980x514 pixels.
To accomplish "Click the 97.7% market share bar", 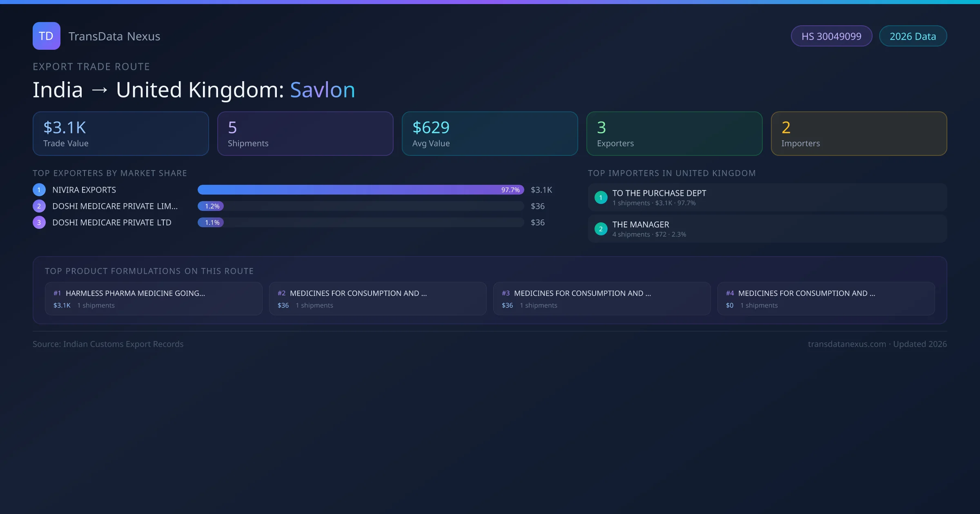I will pos(360,190).
